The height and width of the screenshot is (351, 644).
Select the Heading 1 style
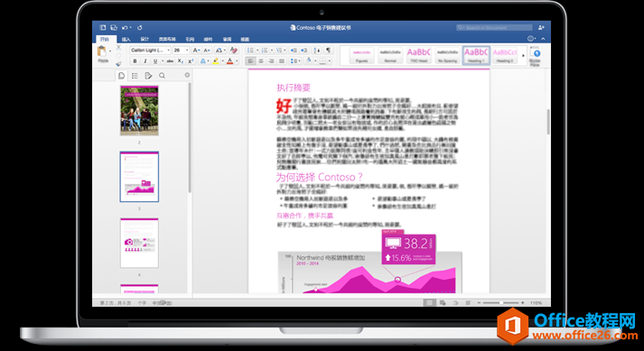pos(476,55)
